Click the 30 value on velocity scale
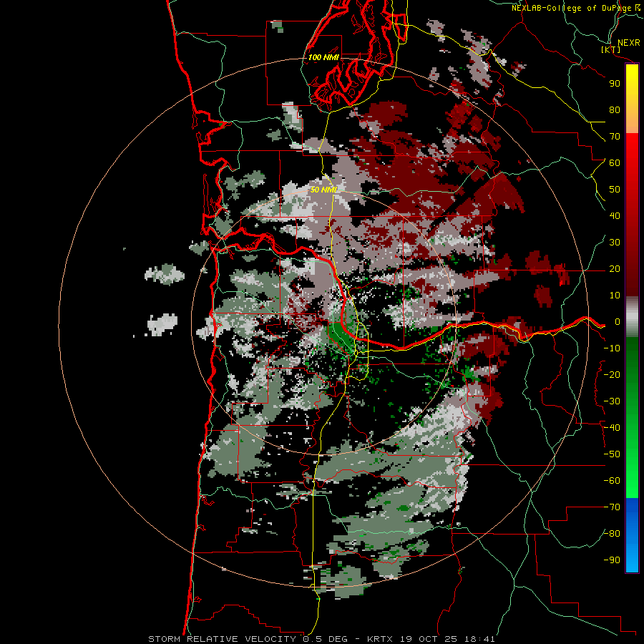This screenshot has height=644, width=644. click(615, 243)
